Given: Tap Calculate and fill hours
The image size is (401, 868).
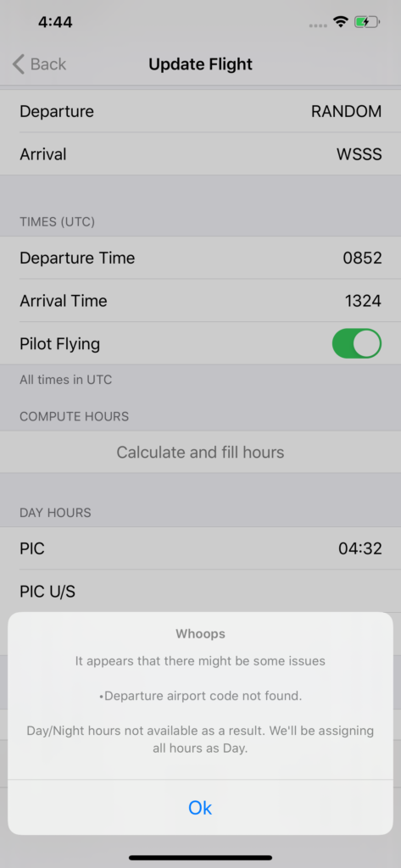Looking at the screenshot, I should tap(200, 453).
